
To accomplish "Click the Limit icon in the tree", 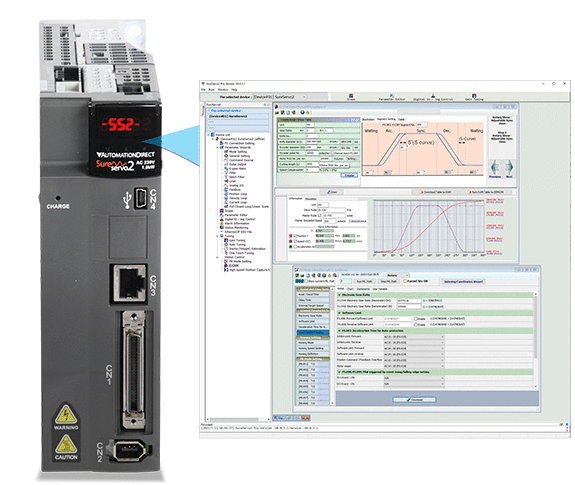I will pyautogui.click(x=226, y=181).
